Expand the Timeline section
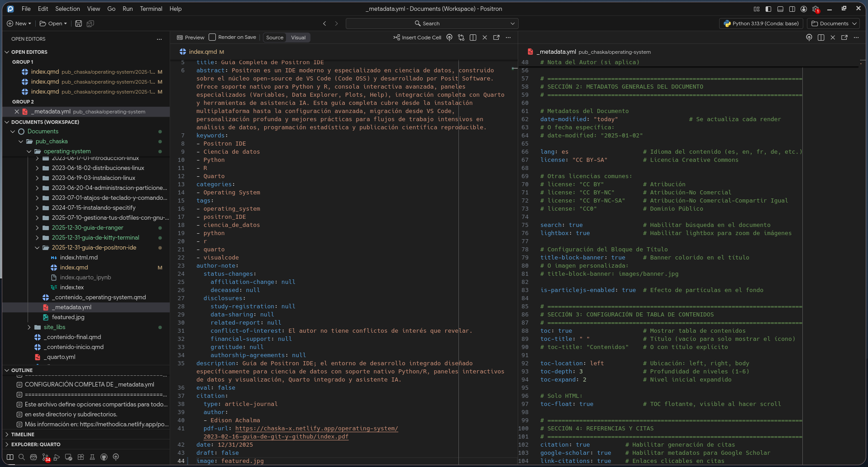The width and height of the screenshot is (868, 467). [x=23, y=434]
